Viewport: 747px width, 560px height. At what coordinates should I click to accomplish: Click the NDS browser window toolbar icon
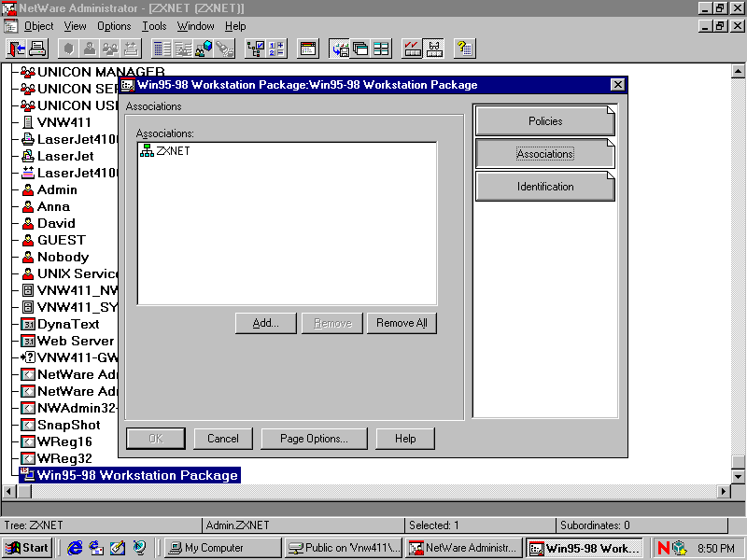click(308, 49)
